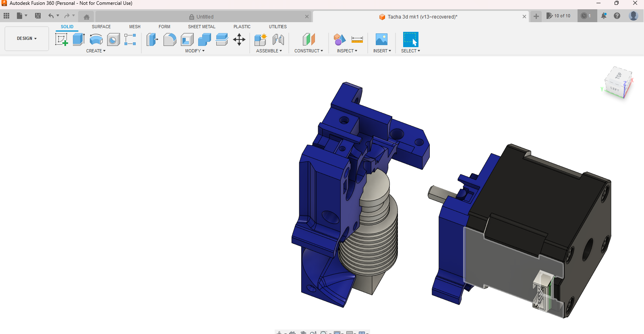Expand the CREATE menu

(x=96, y=51)
